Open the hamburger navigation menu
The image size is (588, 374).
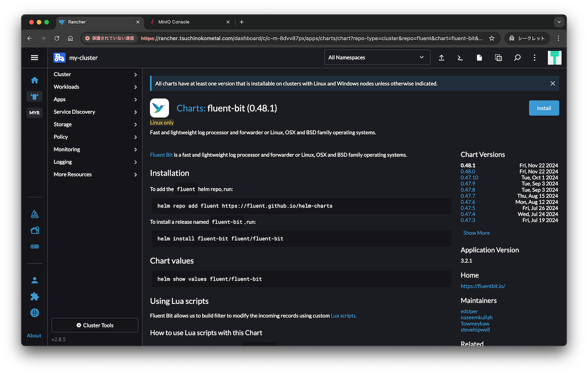34,58
